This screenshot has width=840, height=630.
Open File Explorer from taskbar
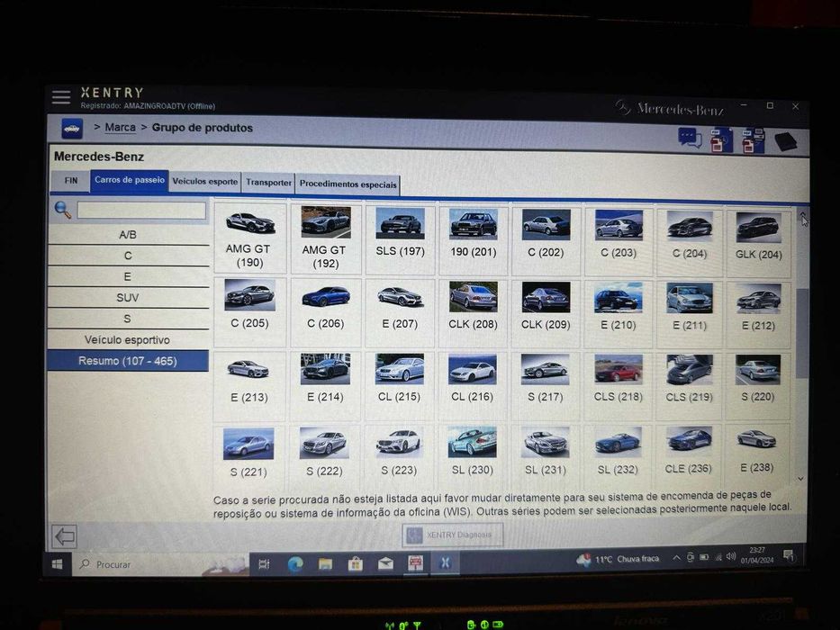[325, 563]
